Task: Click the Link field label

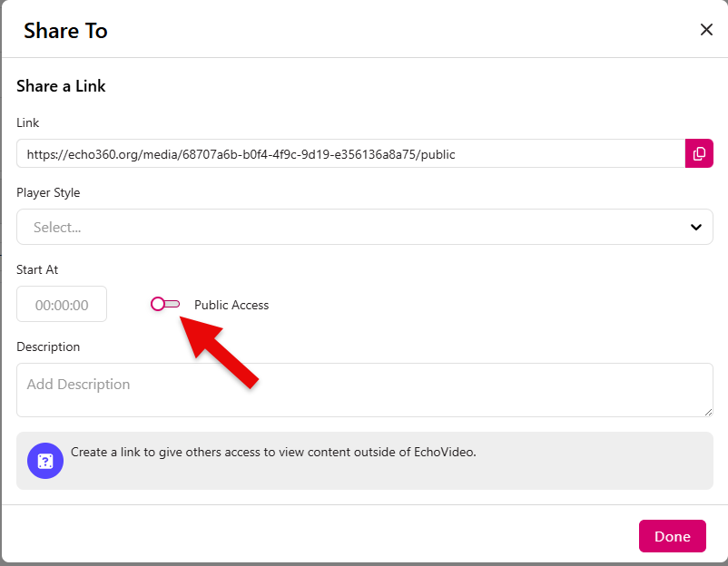Action: point(28,122)
